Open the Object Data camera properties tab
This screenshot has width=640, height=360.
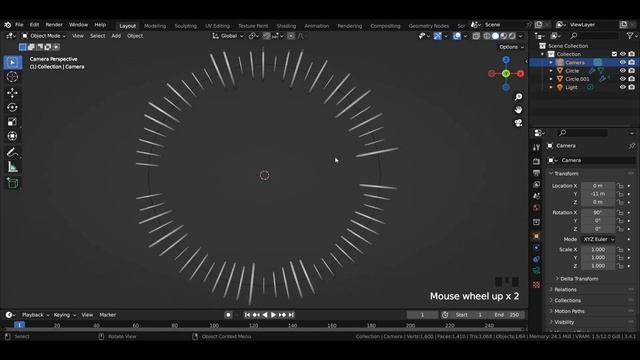tap(536, 270)
